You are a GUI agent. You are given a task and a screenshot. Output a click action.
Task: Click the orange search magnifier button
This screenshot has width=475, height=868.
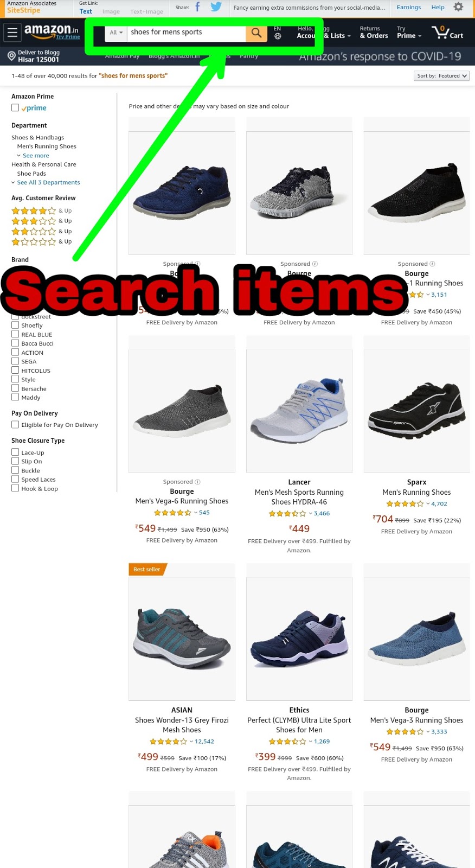256,33
